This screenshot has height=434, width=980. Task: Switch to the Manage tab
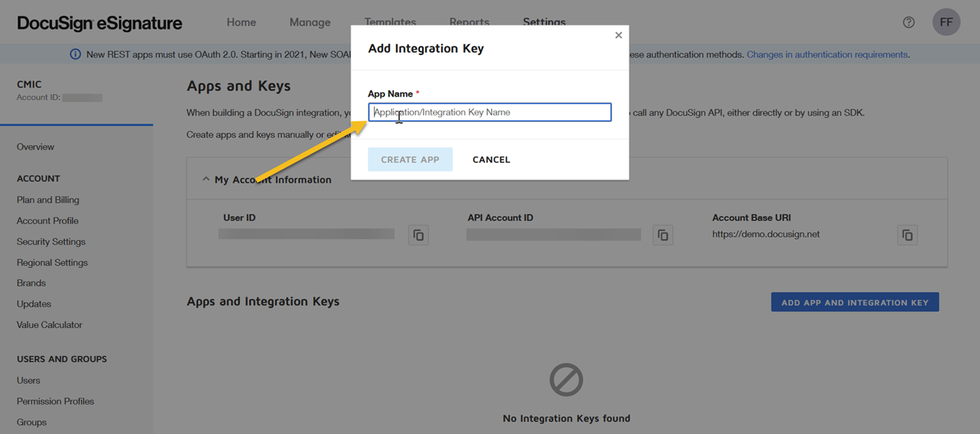pos(310,22)
